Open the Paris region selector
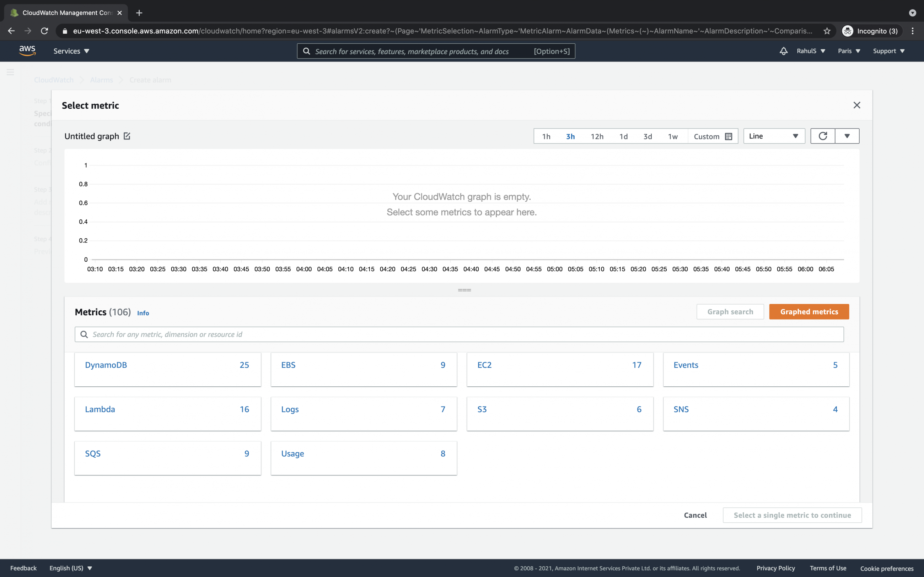This screenshot has width=924, height=577. point(848,51)
